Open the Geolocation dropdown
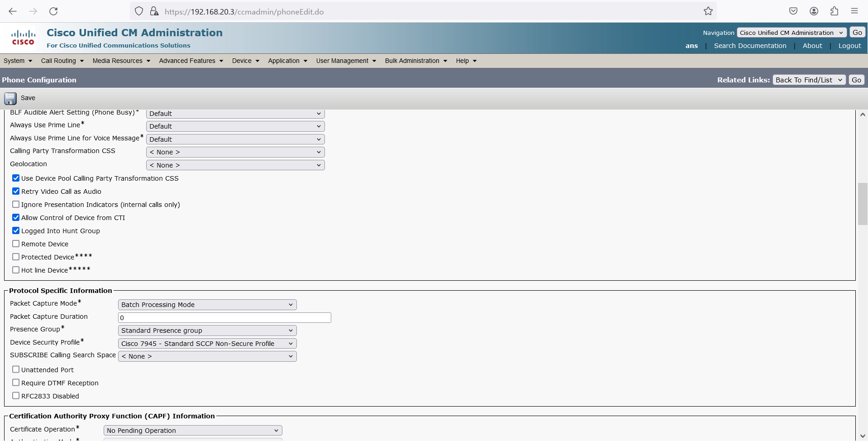Screen dimensions: 868x441 click(235, 165)
